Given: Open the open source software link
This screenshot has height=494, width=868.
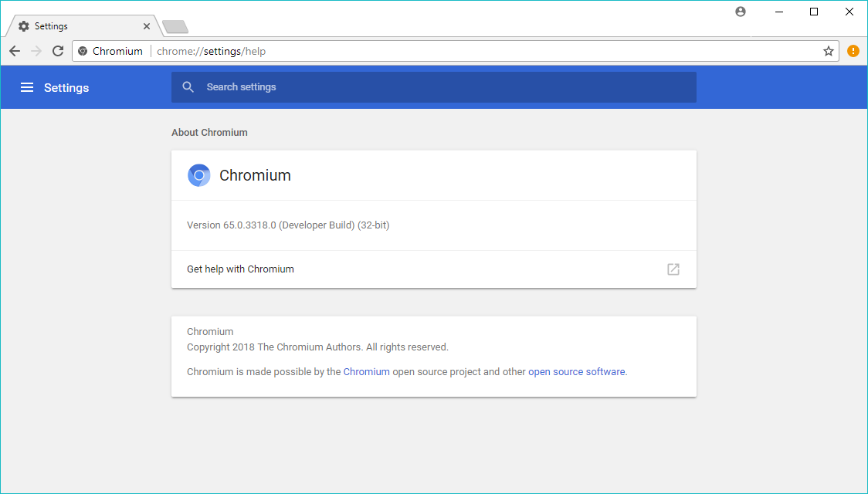Looking at the screenshot, I should pyautogui.click(x=576, y=371).
